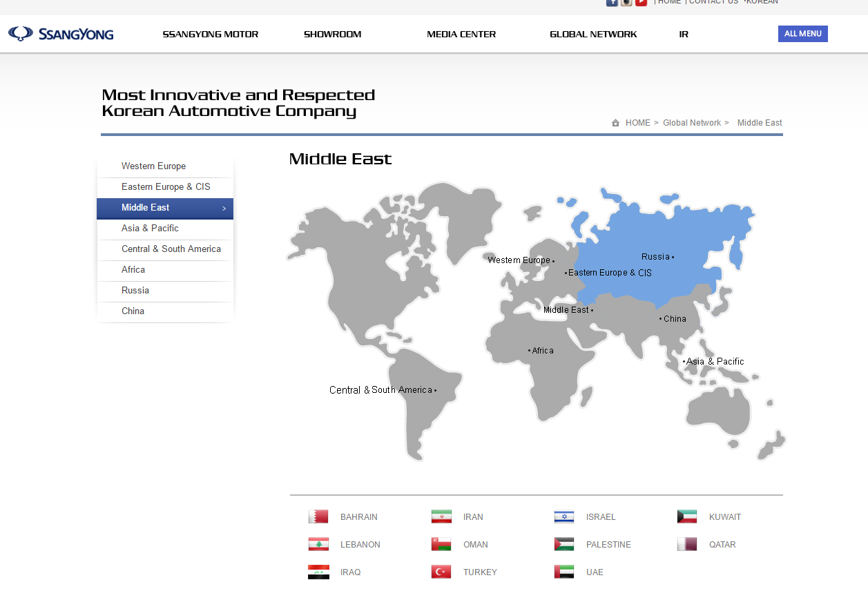Open the MEDIA CENTER menu

[x=461, y=35]
